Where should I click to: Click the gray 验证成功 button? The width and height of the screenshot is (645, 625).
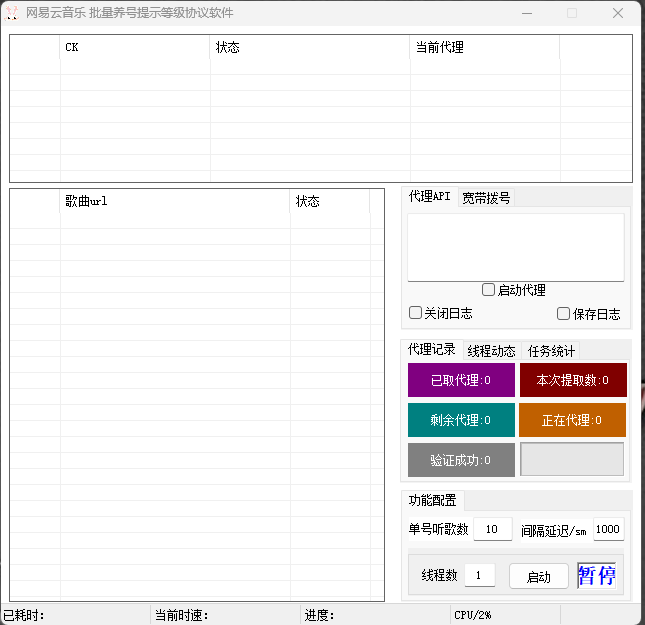pos(461,460)
